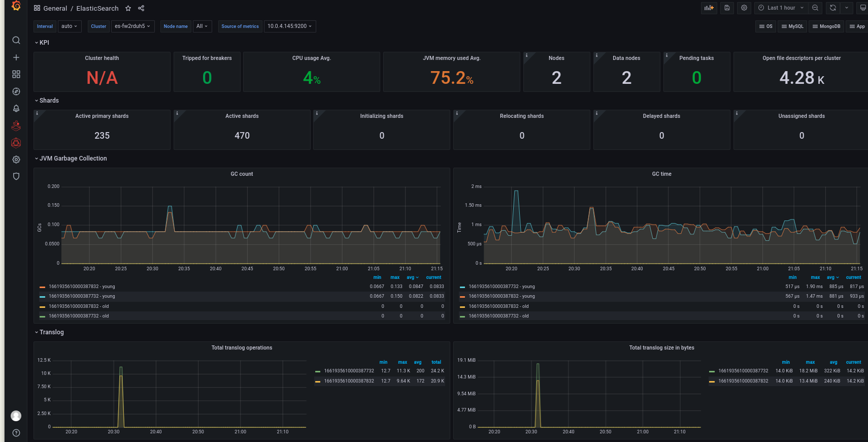Open the Configuration gear icon in sidebar

pyautogui.click(x=16, y=160)
